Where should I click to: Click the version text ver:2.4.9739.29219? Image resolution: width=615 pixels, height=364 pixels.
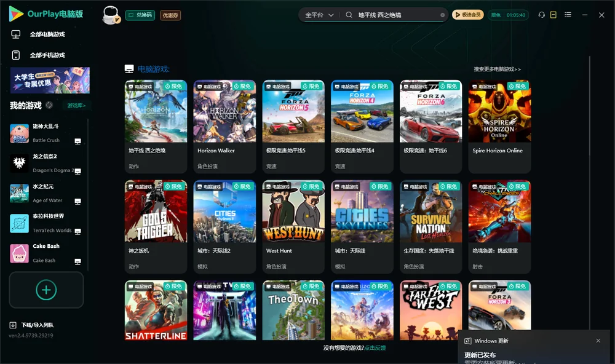tap(31, 335)
